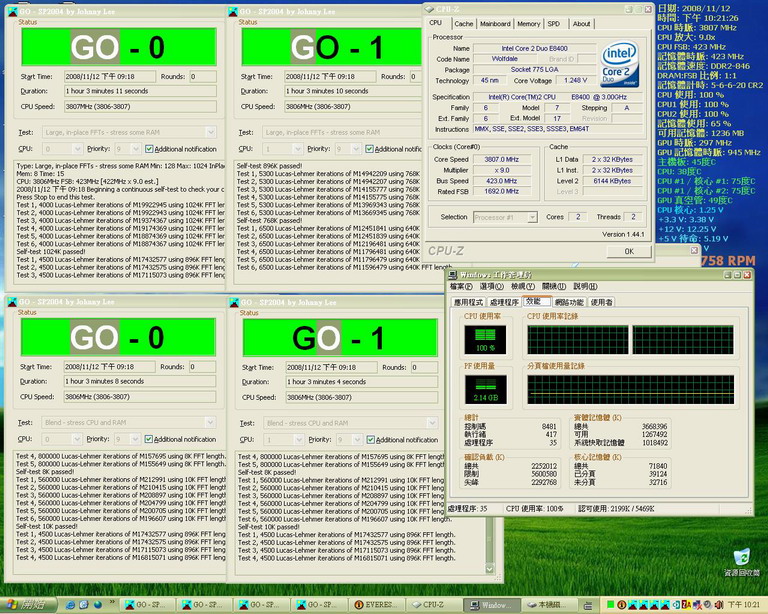Switch to the EVEREST taskbar button

pos(377,605)
